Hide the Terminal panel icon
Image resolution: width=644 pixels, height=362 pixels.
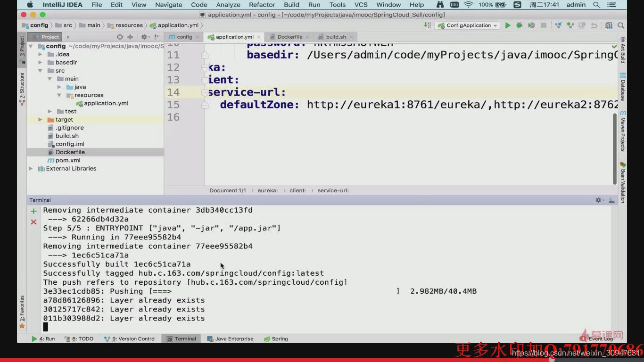coord(611,200)
